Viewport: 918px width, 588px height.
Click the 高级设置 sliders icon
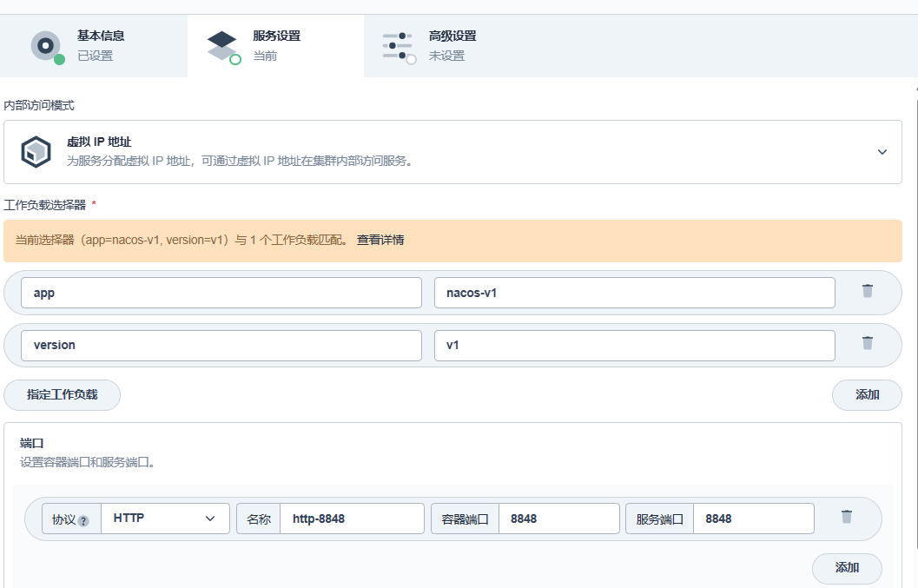[398, 45]
